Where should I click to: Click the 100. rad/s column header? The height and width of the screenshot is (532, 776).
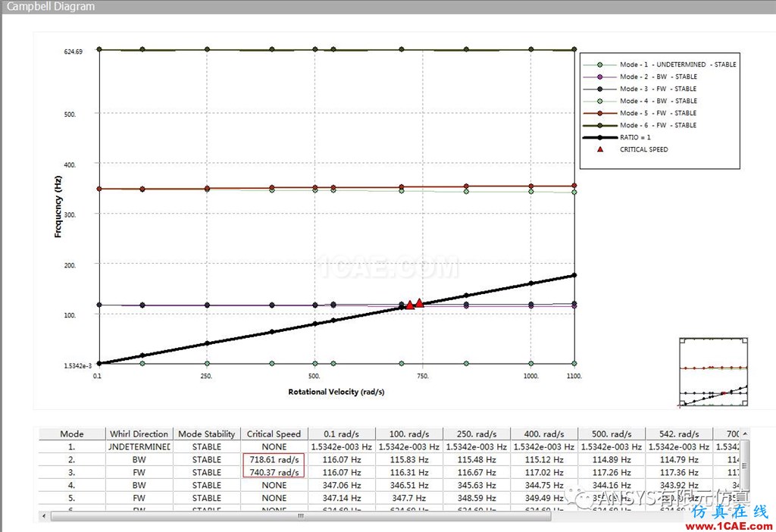(x=408, y=433)
